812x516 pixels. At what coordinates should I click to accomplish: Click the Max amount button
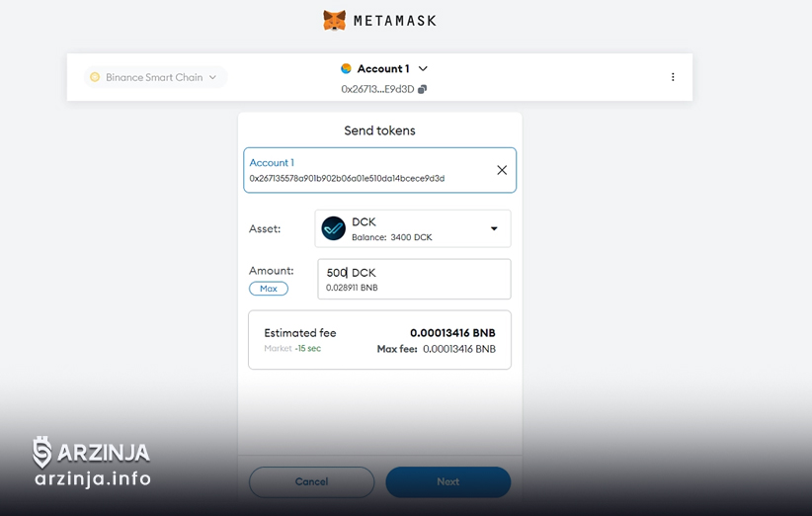[269, 289]
